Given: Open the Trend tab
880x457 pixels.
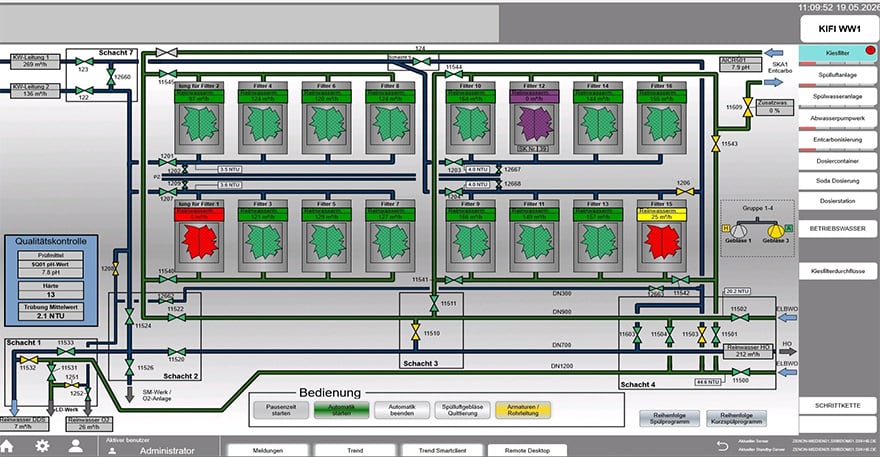Looking at the screenshot, I should pos(355,450).
